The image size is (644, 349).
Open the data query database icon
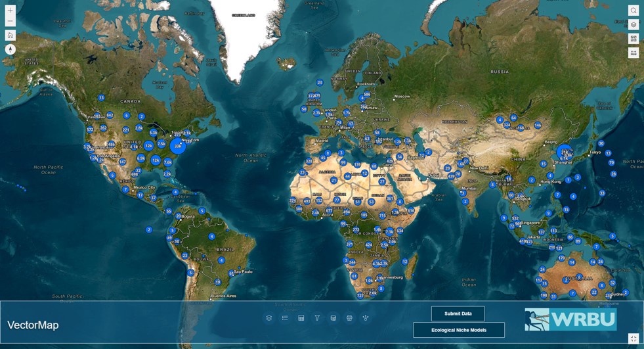click(333, 317)
